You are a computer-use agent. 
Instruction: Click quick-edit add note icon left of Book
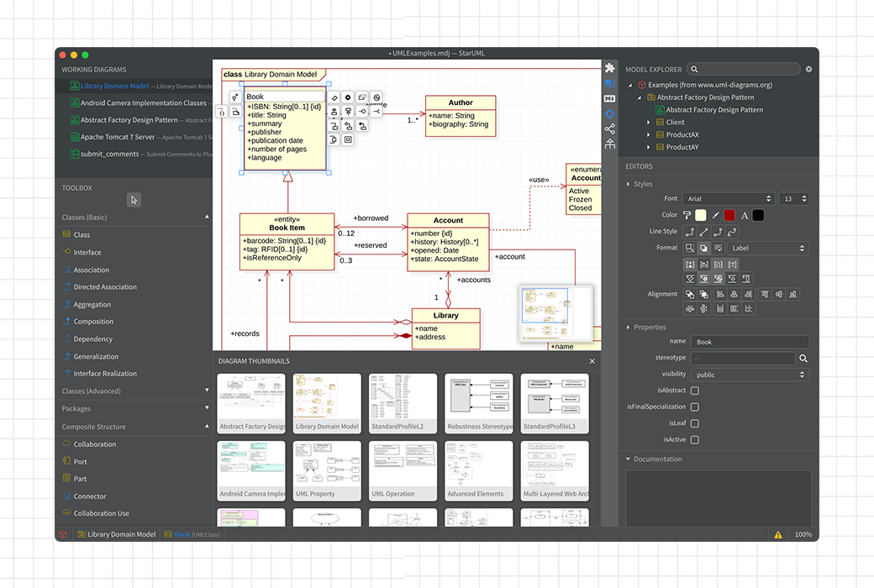point(236,112)
